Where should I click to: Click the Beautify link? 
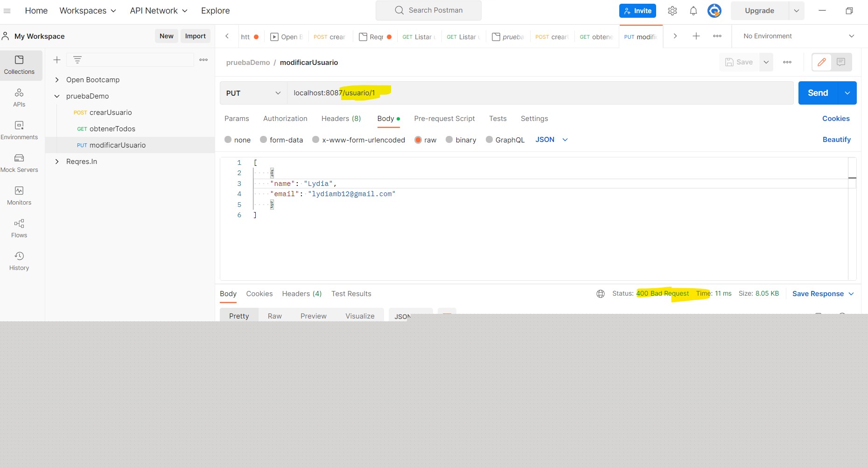[836, 140]
